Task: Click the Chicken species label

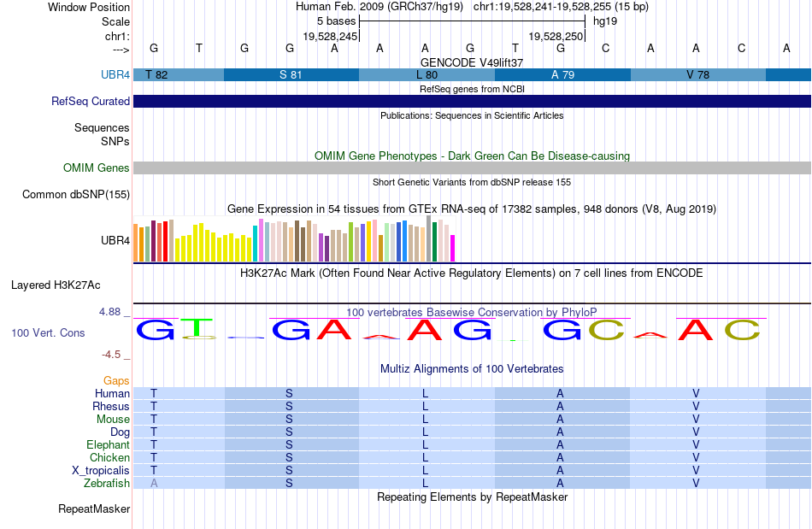Action: coord(109,457)
